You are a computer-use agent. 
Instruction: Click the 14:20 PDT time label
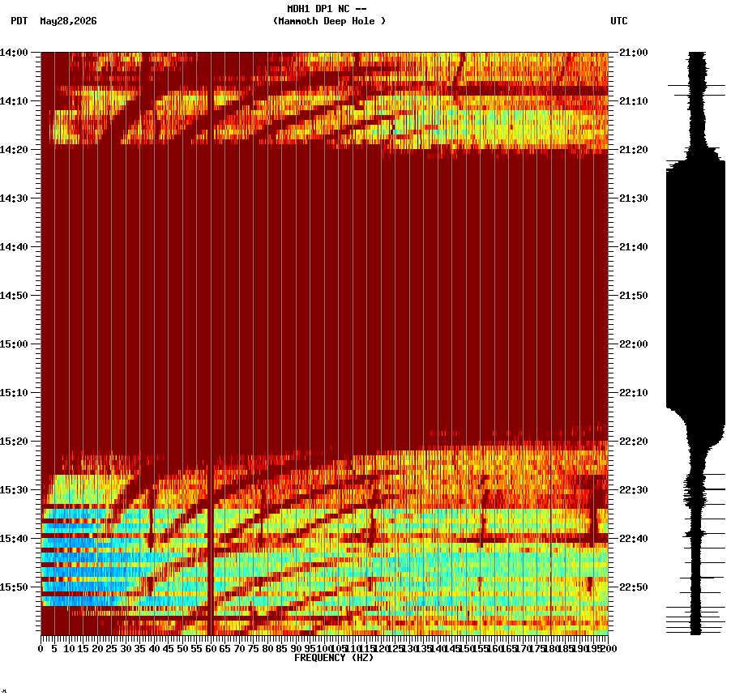click(14, 150)
